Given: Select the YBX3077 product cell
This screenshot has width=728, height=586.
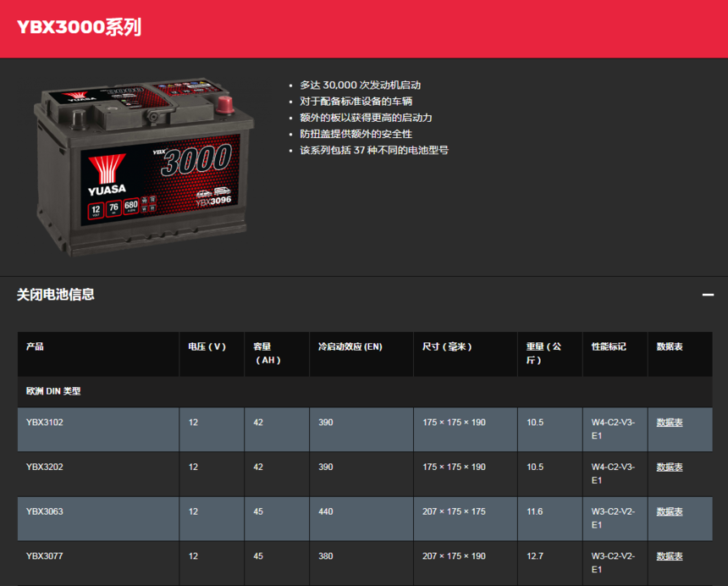Looking at the screenshot, I should [x=98, y=563].
